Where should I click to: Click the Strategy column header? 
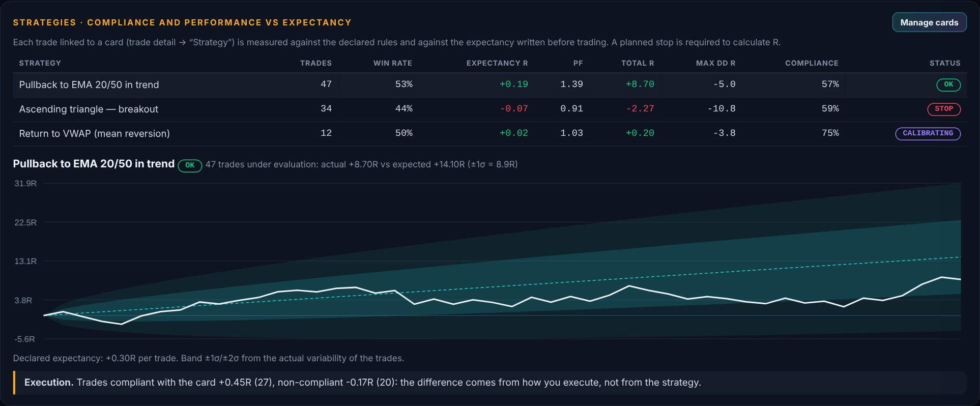40,63
